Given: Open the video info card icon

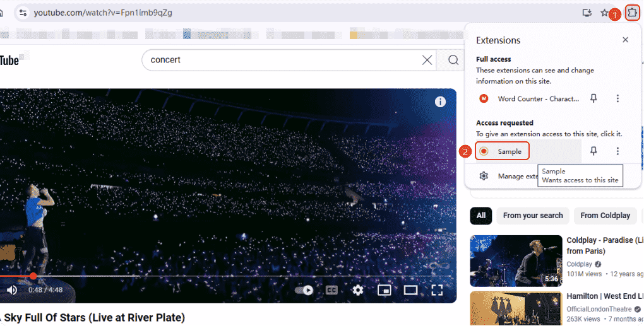Looking at the screenshot, I should (440, 102).
